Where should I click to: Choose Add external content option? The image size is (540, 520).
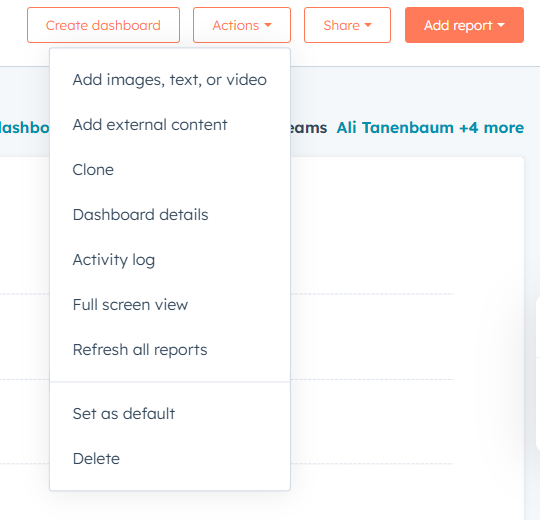[170, 125]
